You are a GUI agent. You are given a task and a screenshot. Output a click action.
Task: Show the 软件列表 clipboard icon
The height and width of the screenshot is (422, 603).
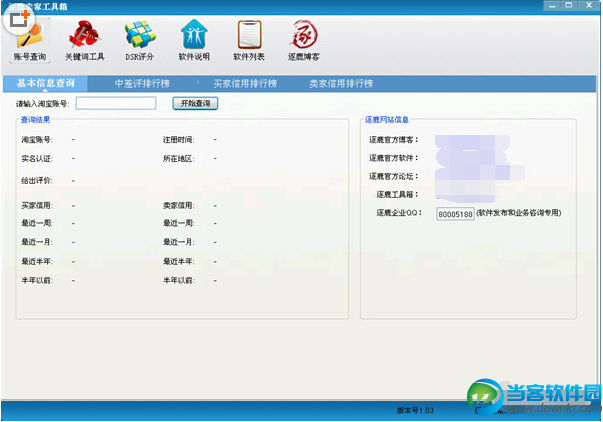pos(249,41)
